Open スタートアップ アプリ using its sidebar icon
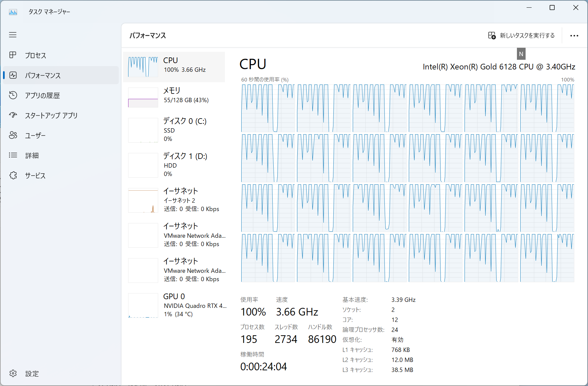The width and height of the screenshot is (588, 386). (x=13, y=115)
